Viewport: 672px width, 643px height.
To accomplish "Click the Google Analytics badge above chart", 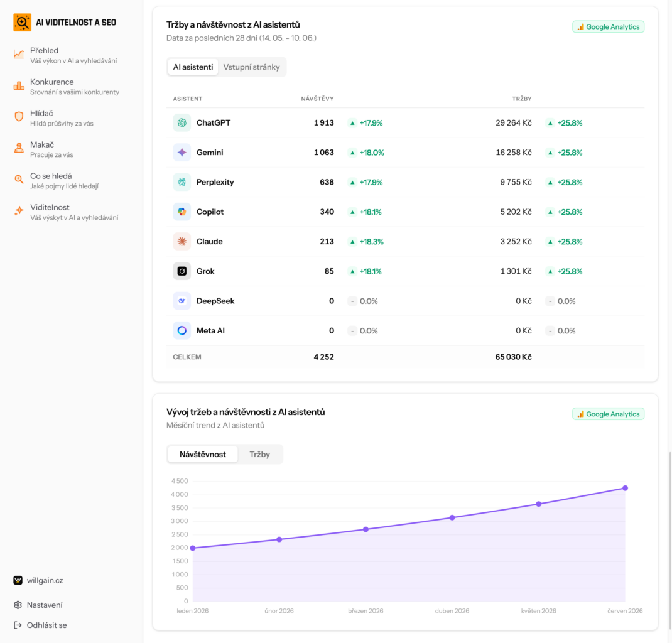I will (608, 414).
